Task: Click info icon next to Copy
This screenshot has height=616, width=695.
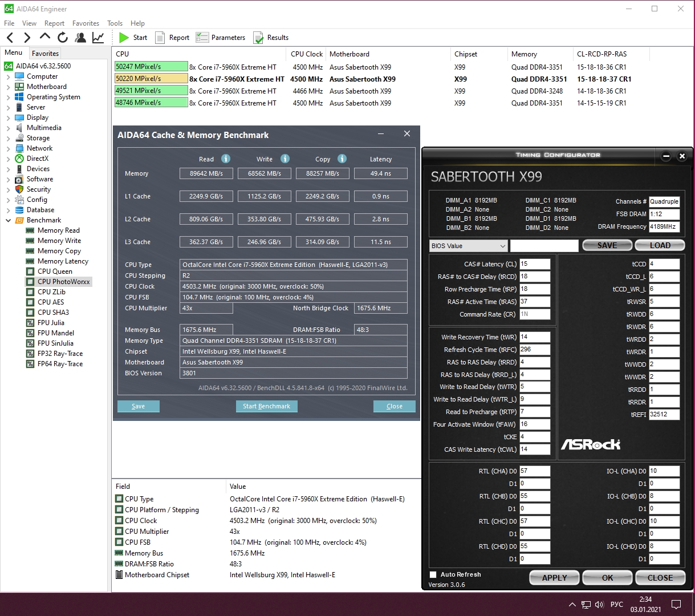Action: click(342, 159)
